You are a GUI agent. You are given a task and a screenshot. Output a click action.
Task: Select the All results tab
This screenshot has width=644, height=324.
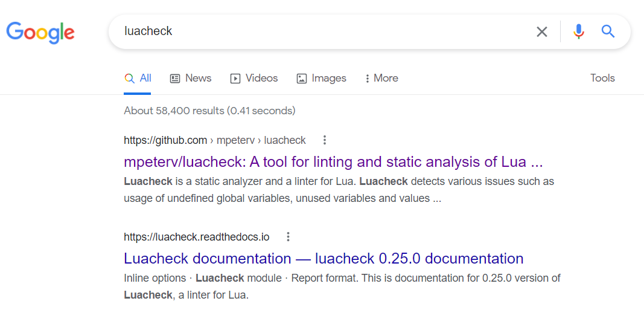pyautogui.click(x=138, y=78)
